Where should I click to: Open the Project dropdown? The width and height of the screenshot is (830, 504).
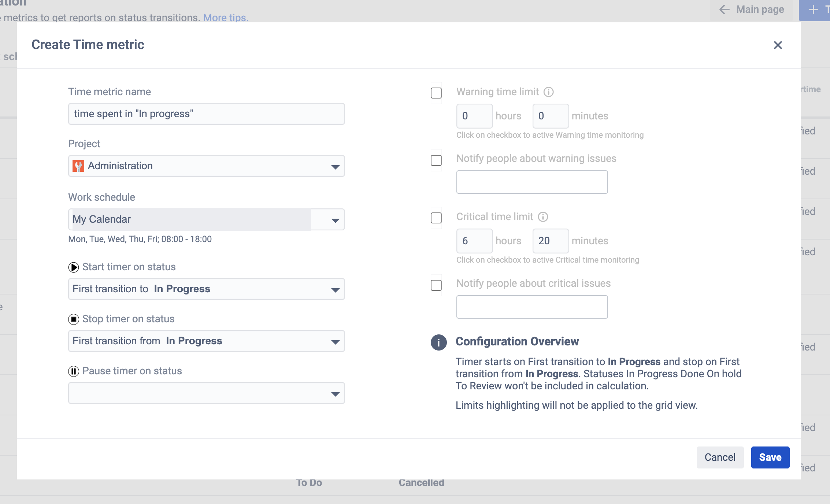click(206, 166)
